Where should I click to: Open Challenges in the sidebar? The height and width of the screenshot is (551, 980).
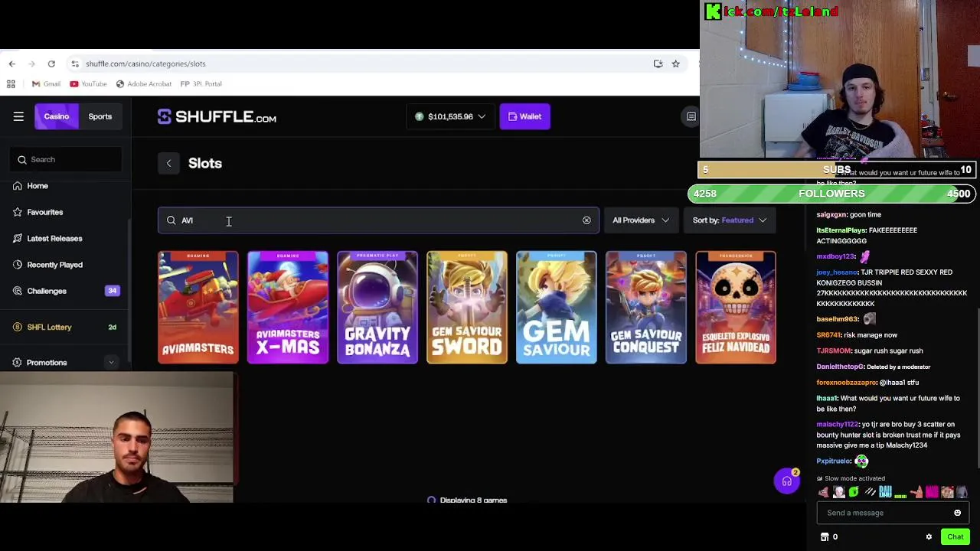[46, 291]
